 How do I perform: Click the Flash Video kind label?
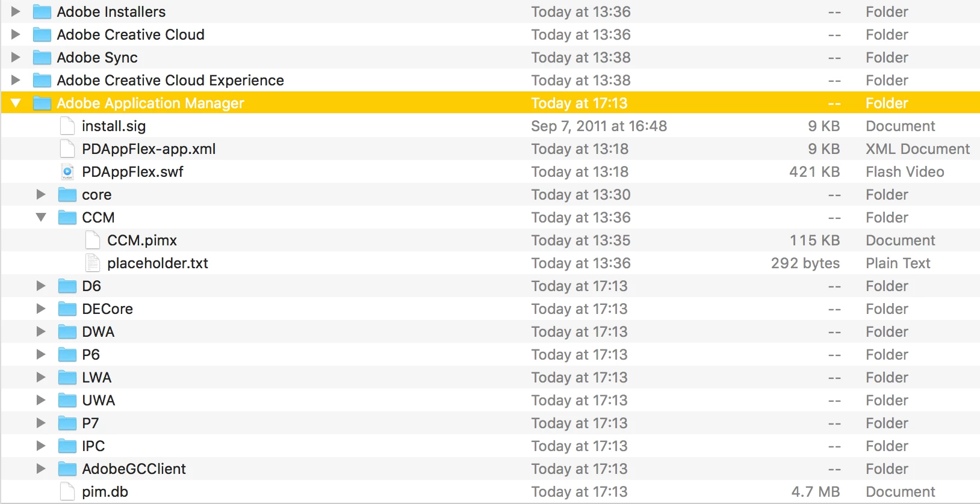(x=905, y=172)
